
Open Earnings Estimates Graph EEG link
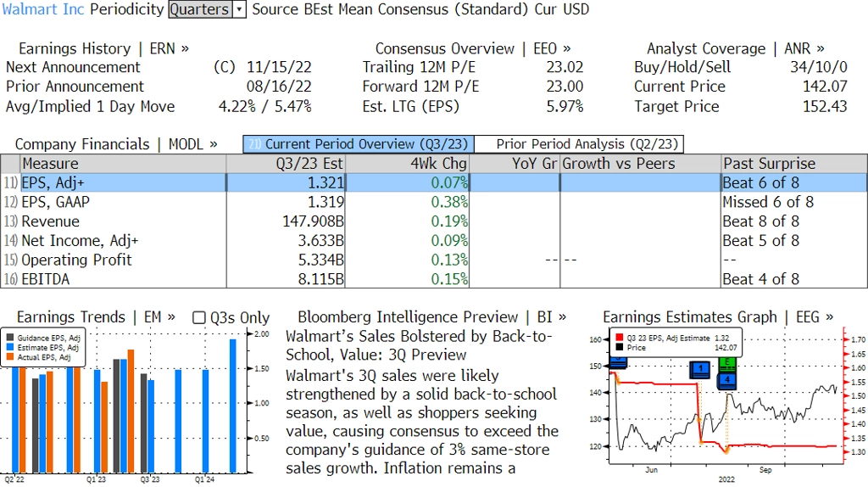click(x=718, y=317)
